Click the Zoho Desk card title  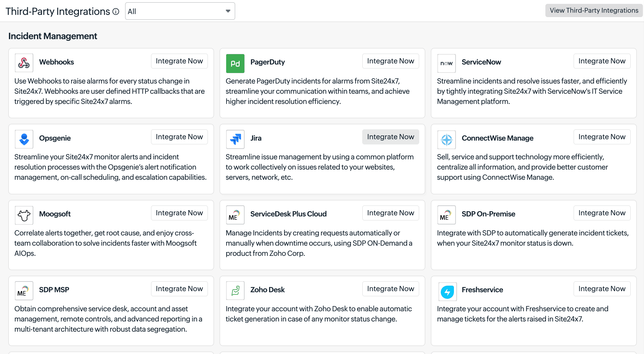click(x=267, y=290)
